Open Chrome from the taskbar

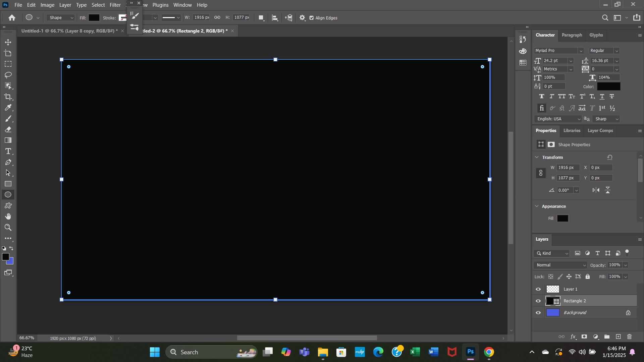pos(489,352)
